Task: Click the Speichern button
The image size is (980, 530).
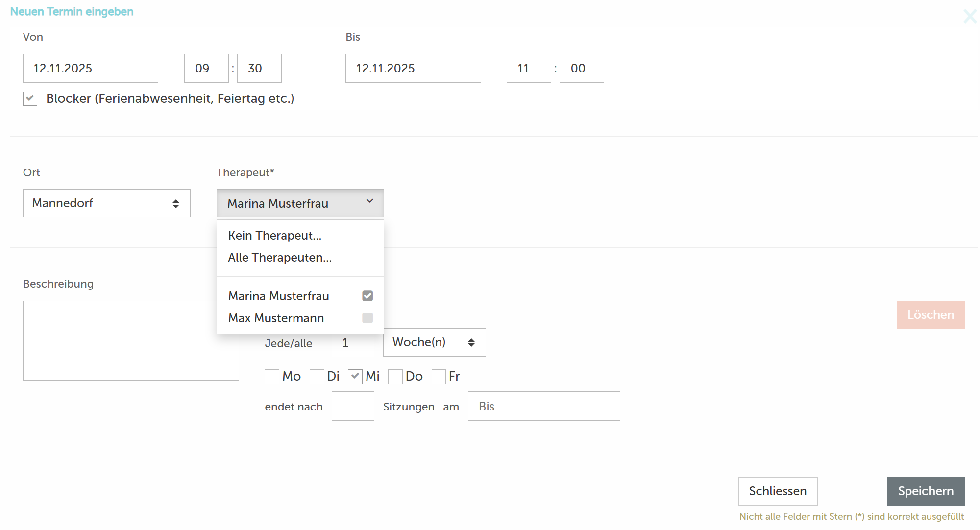Action: click(x=926, y=491)
